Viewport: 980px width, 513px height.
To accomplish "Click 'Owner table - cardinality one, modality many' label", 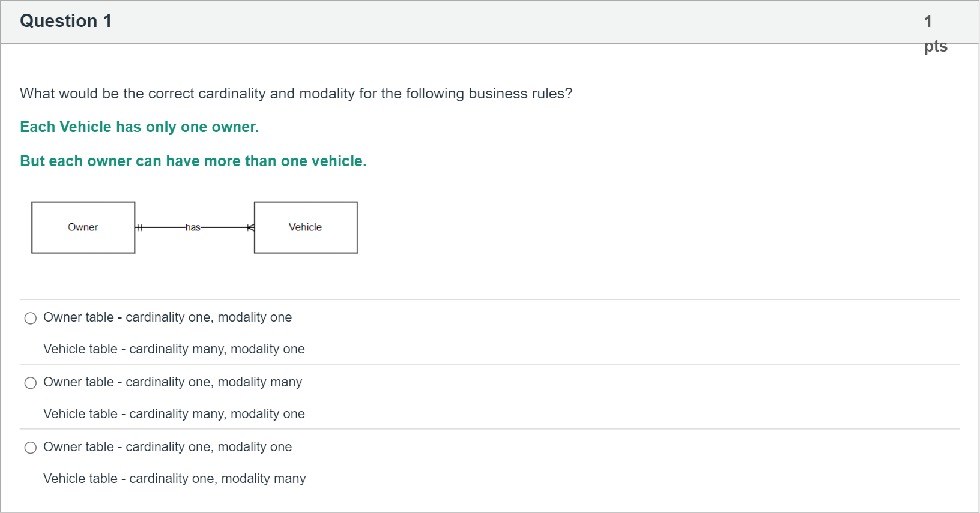I will tap(172, 382).
